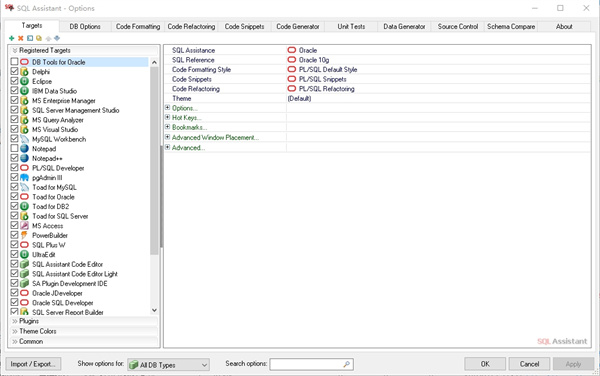Click the orange X delete target icon
Viewport: 600px width, 376px height.
(x=21, y=38)
